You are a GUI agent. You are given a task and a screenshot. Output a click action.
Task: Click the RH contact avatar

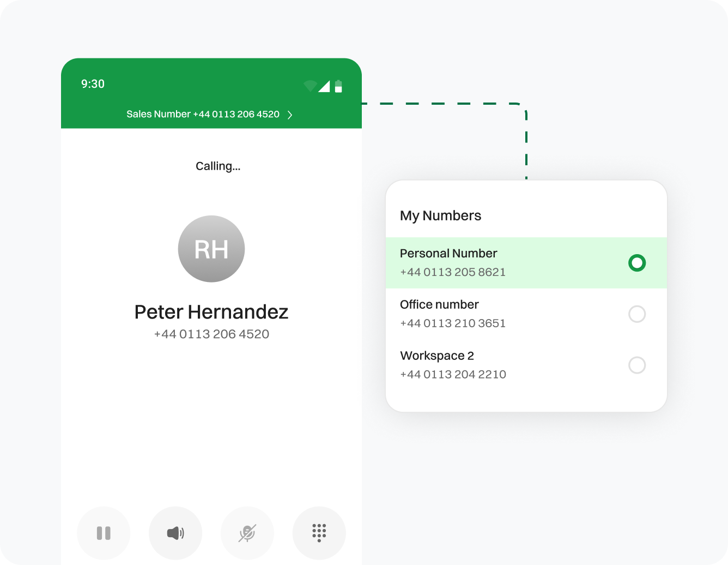(x=211, y=249)
